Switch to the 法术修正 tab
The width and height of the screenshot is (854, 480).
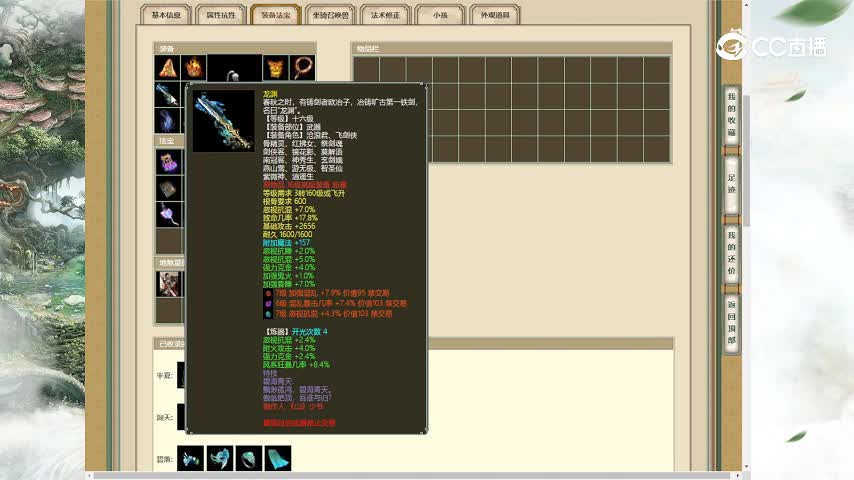(x=385, y=15)
